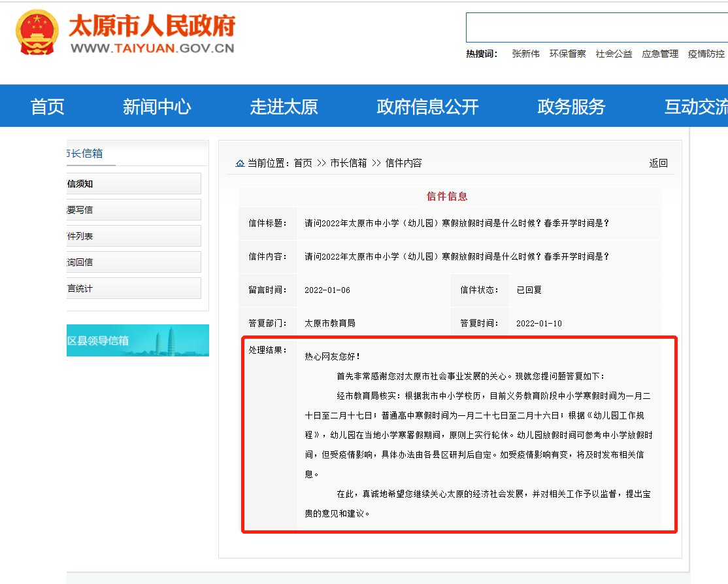728x584 pixels.
Task: Click the 环保督察 hot search link
Action: coord(567,54)
